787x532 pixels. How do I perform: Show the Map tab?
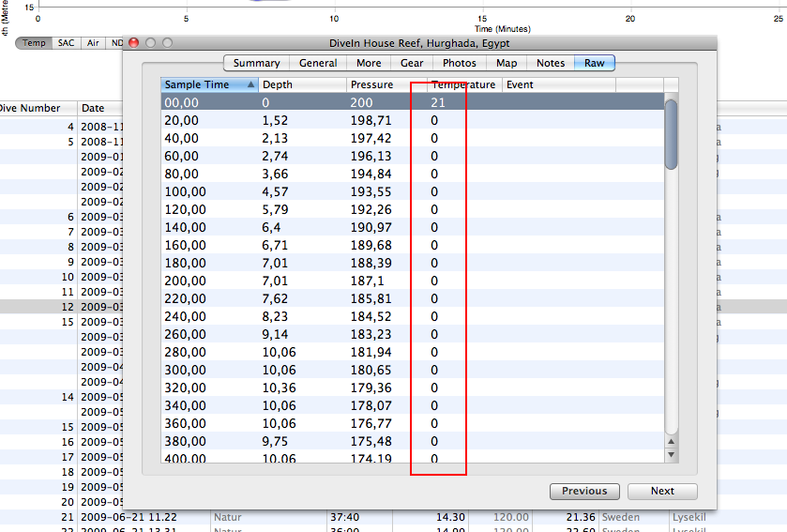point(507,63)
